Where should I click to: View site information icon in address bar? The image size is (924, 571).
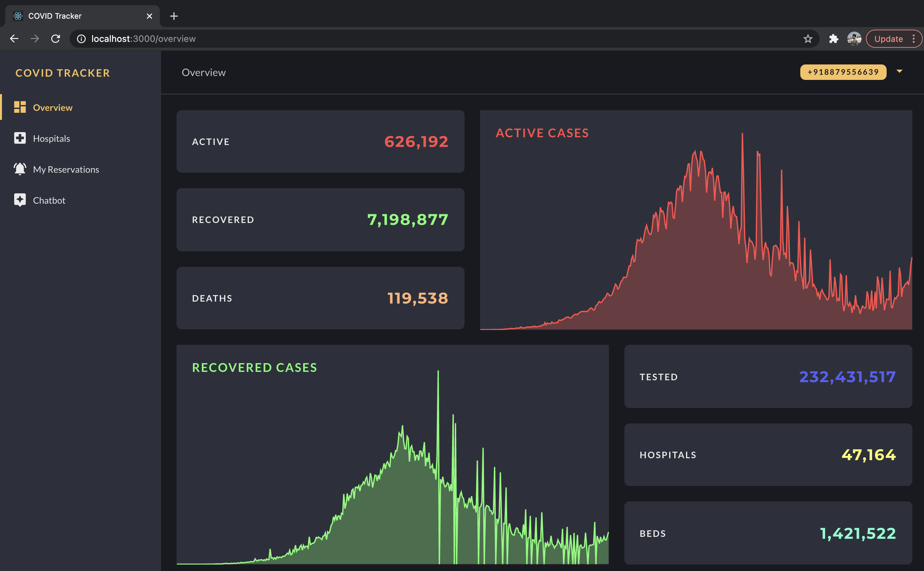(x=81, y=39)
